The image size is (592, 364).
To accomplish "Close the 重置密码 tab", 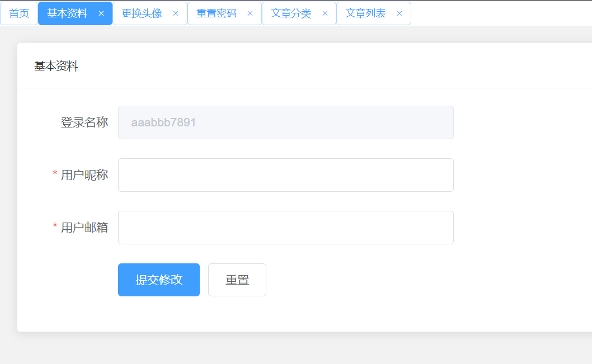I will (250, 13).
